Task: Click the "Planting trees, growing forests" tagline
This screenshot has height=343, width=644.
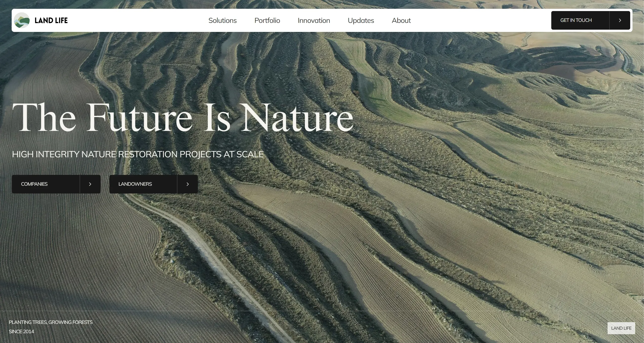Action: point(51,322)
